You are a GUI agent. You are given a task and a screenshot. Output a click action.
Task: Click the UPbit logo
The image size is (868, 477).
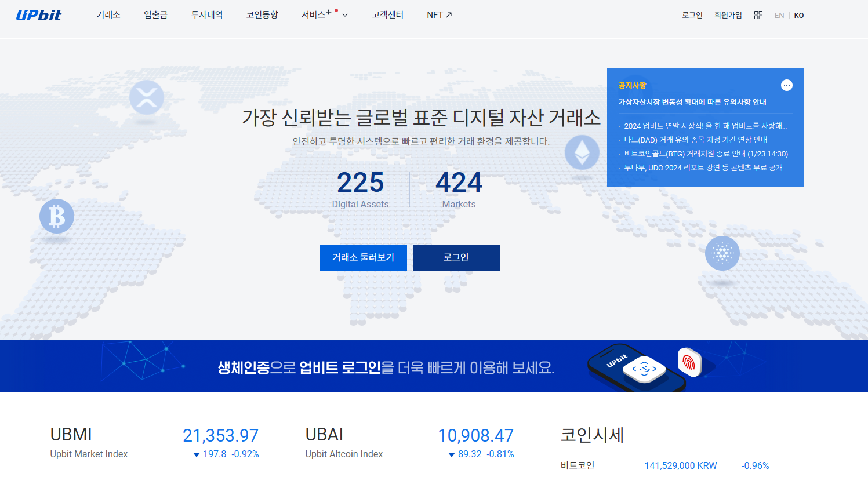39,15
